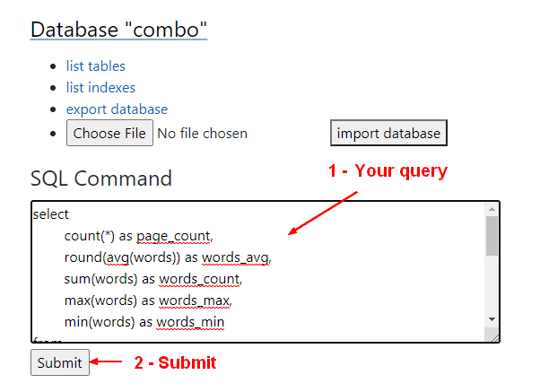Click the "No file chosen" label
This screenshot has height=392, width=540.
(202, 134)
